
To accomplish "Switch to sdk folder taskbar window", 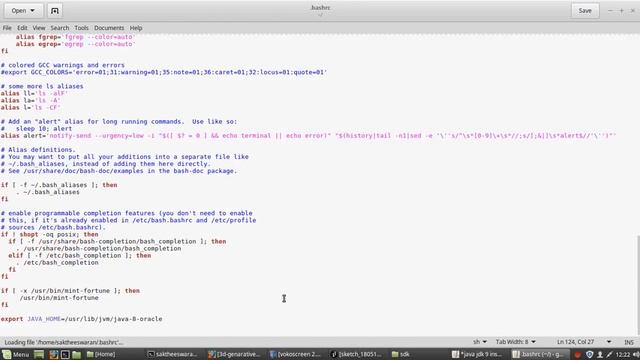I will [400, 354].
